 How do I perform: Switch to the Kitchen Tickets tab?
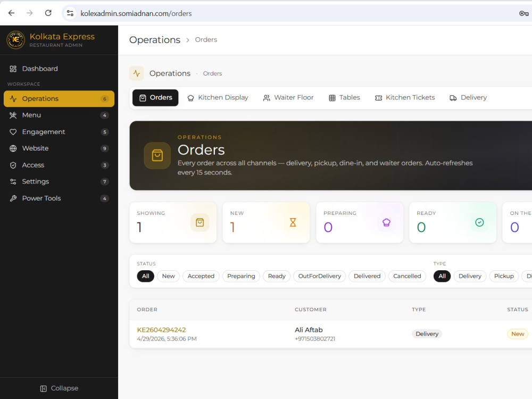(x=405, y=98)
